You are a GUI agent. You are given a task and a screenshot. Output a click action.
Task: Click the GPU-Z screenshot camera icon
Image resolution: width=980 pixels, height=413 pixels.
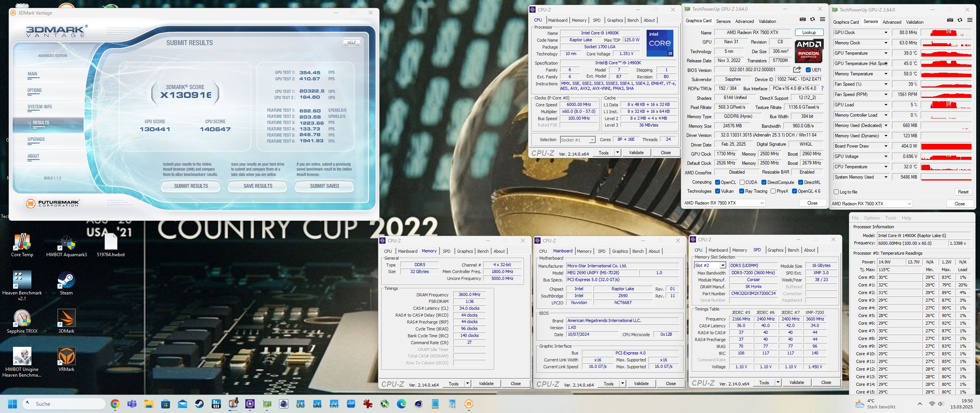click(x=803, y=20)
